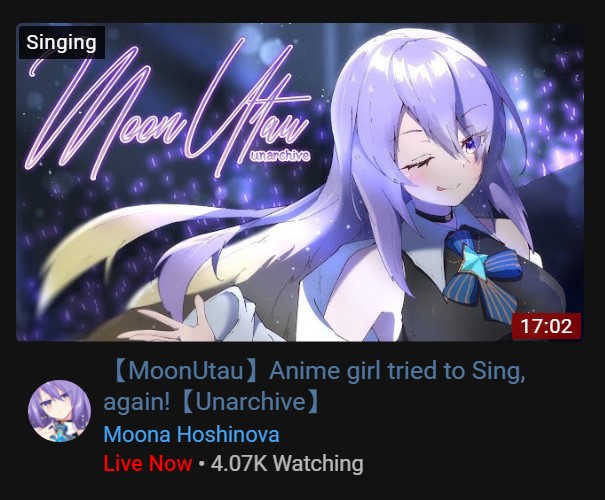This screenshot has height=500, width=605.
Task: Click the character's black choker
Action: click(x=435, y=215)
